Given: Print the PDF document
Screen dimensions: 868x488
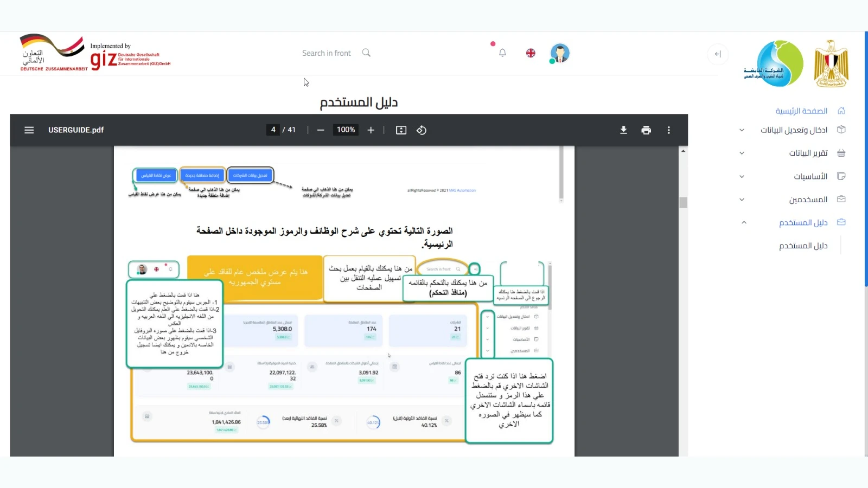Looking at the screenshot, I should tap(646, 130).
